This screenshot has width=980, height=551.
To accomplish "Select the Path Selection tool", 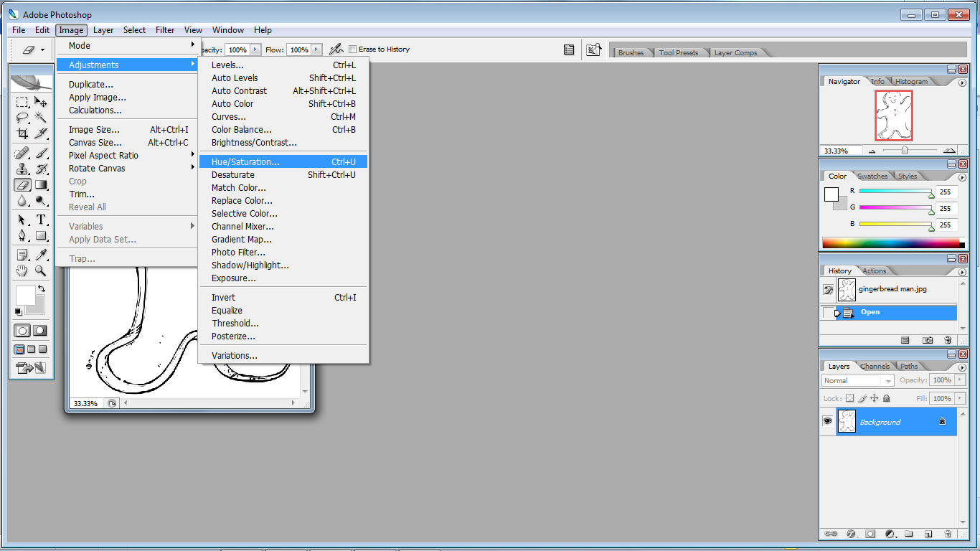I will (22, 220).
